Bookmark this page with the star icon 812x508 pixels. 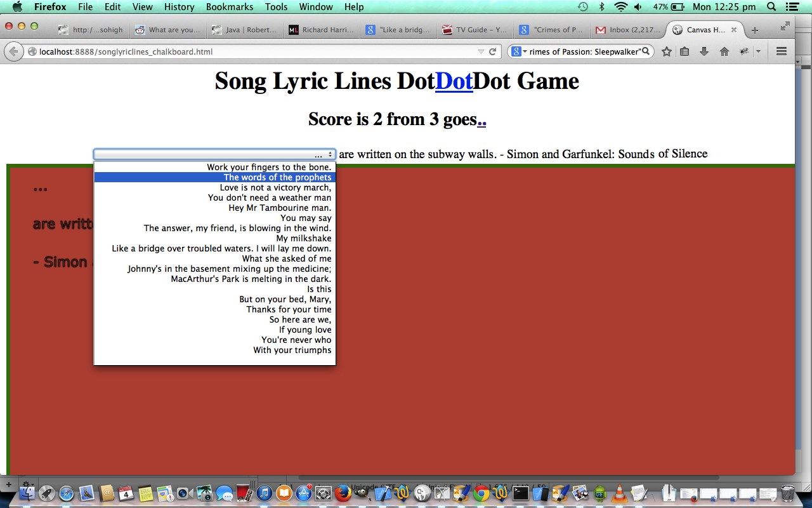(666, 51)
